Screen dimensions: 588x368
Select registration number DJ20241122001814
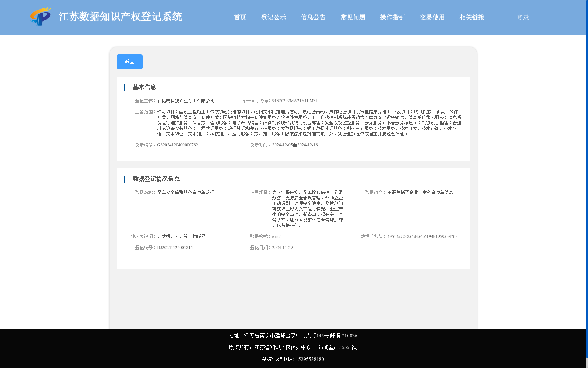tap(175, 248)
